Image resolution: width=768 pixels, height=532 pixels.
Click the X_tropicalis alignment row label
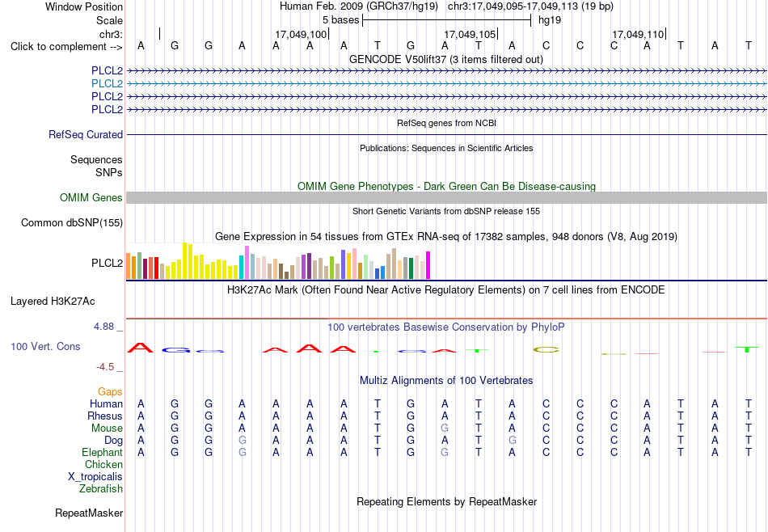[x=95, y=477]
